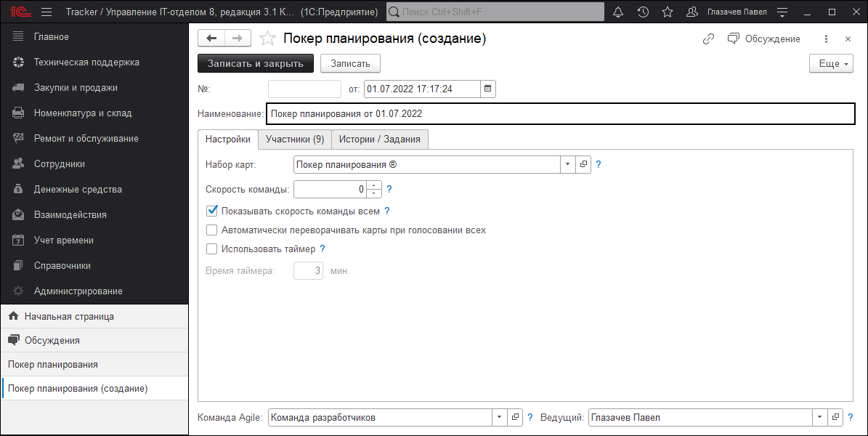
Task: Enable Использовать таймер
Action: click(212, 249)
